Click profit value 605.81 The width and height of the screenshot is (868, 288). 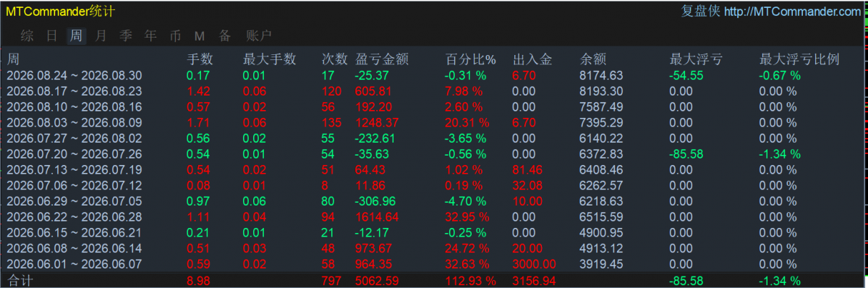(373, 91)
